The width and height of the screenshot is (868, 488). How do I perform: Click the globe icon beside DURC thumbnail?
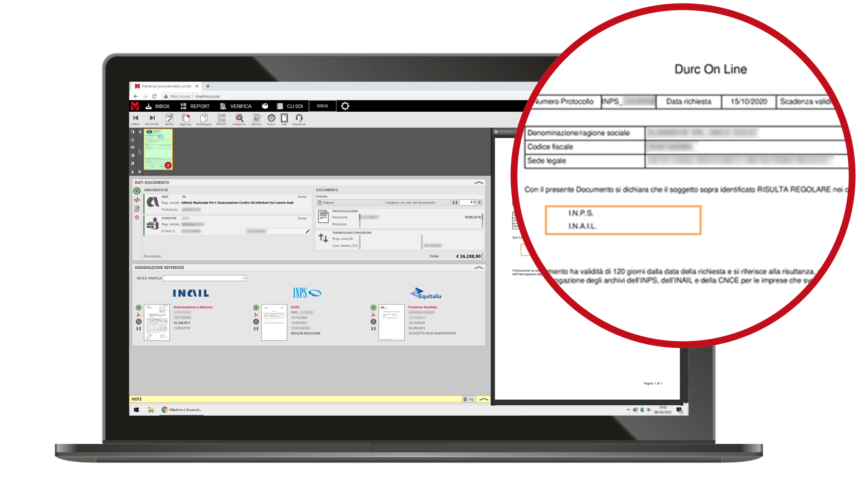point(256,322)
